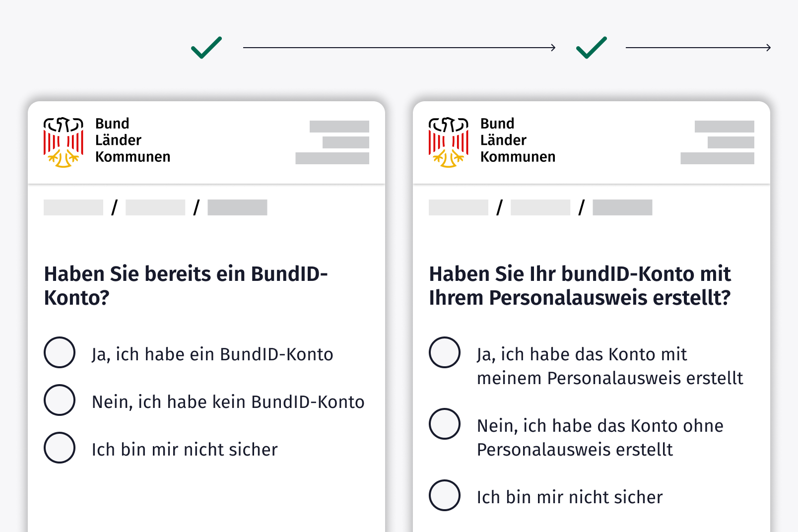Click the green checkmark above the right card

click(592, 48)
